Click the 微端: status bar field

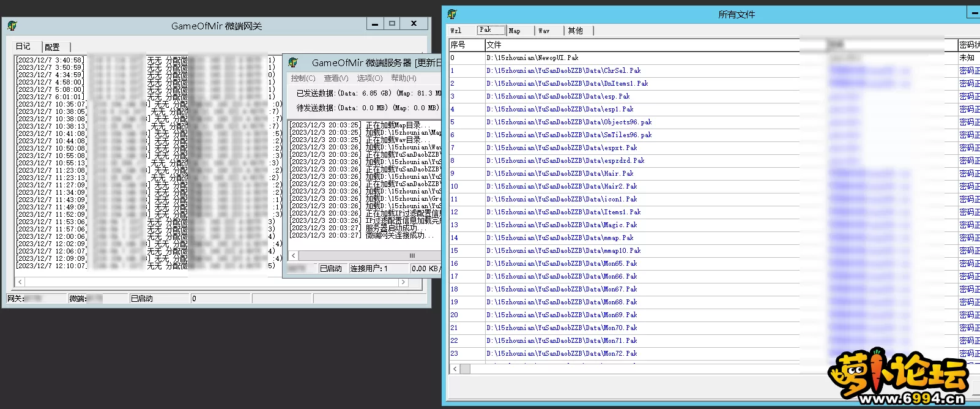[98, 298]
